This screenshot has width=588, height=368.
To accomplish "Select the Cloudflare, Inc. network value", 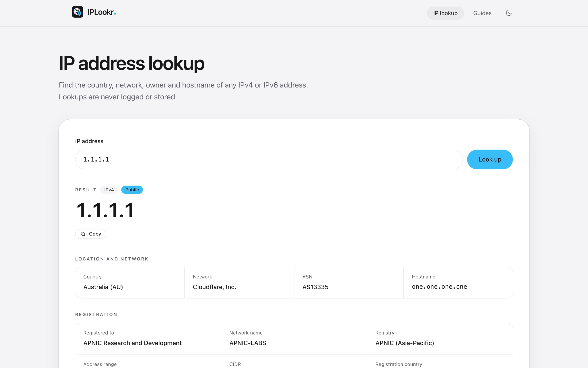I will point(214,287).
